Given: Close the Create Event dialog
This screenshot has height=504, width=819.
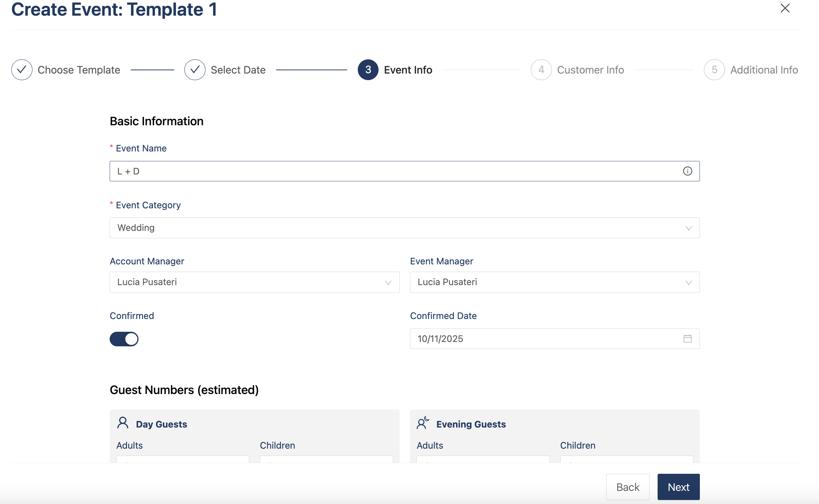Looking at the screenshot, I should click(785, 8).
